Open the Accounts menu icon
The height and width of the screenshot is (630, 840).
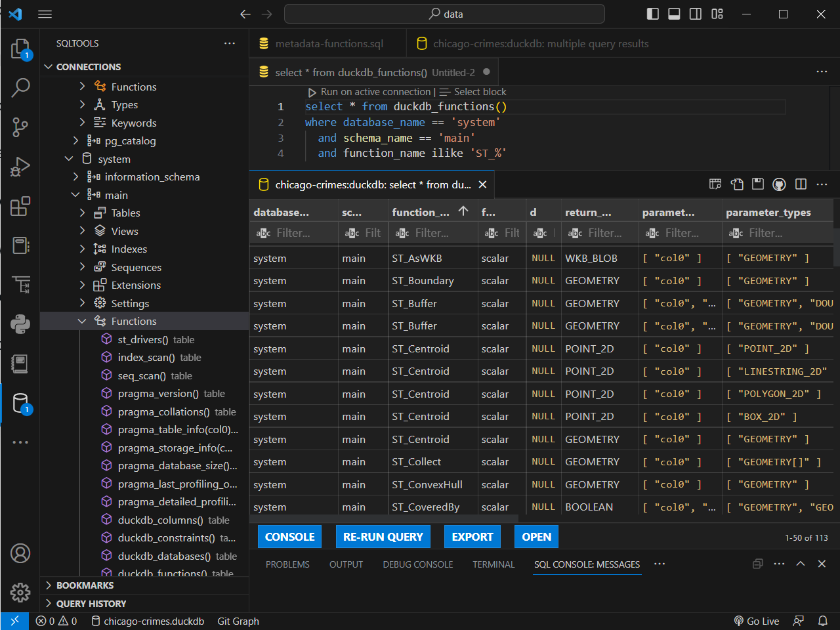20,553
